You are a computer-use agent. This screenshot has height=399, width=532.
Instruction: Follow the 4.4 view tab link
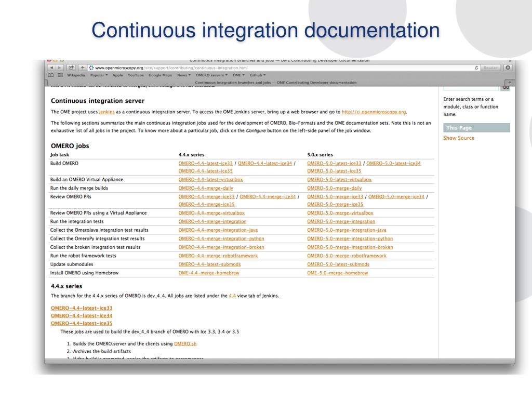[232, 296]
